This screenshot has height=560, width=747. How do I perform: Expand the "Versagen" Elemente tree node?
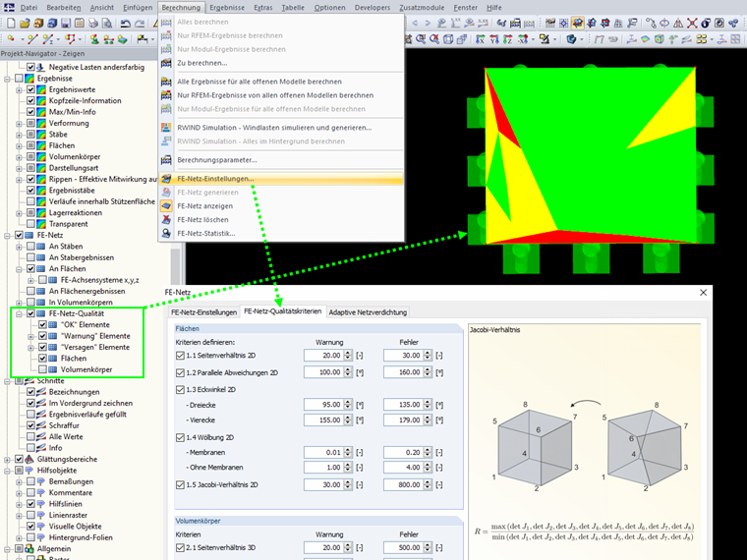point(31,348)
